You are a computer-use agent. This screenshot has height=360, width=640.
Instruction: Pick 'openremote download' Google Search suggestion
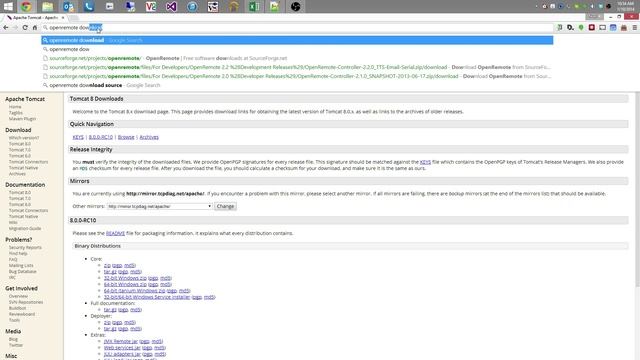pyautogui.click(x=297, y=40)
